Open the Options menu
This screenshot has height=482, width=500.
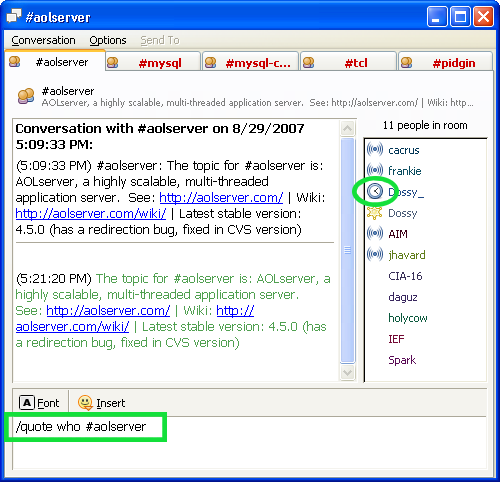(x=108, y=40)
